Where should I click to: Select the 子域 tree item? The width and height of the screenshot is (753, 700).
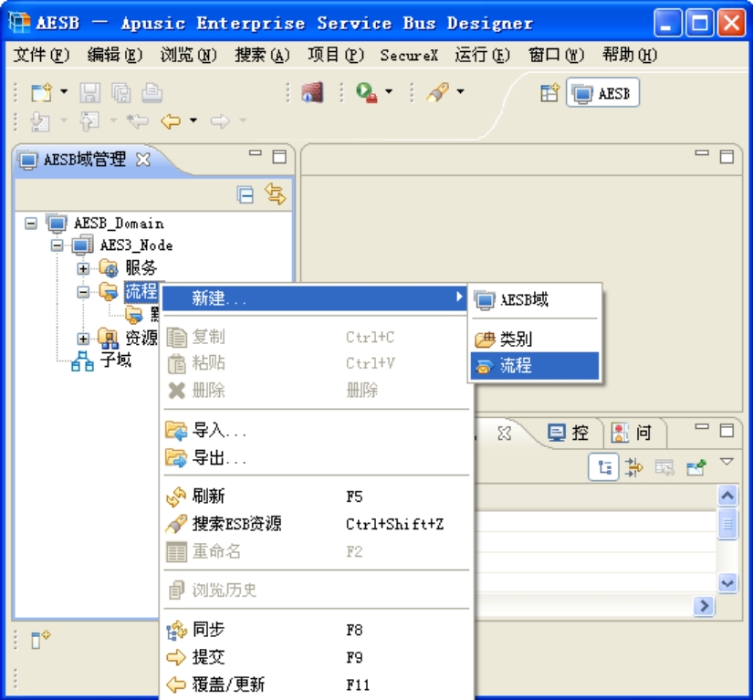pyautogui.click(x=115, y=360)
